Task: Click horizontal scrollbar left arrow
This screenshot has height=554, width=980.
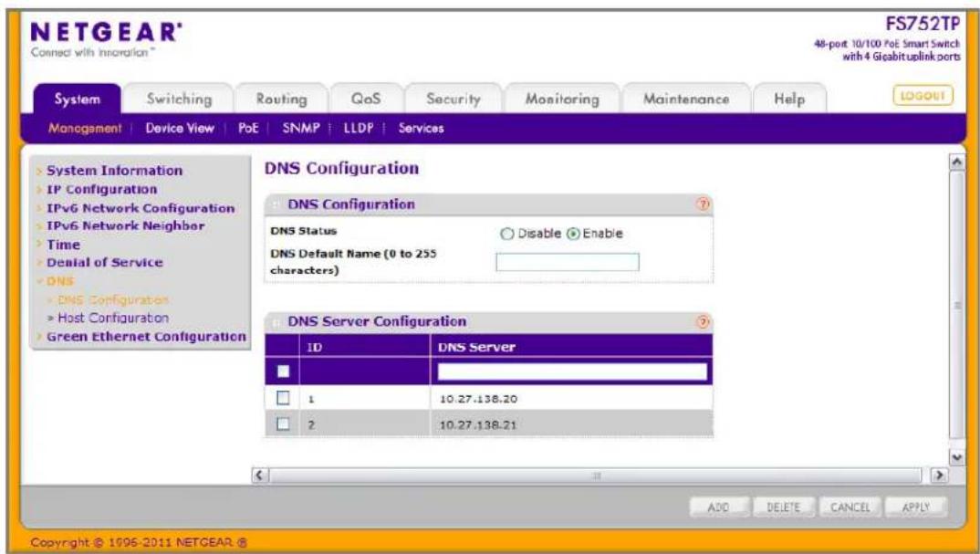Action: pos(260,476)
